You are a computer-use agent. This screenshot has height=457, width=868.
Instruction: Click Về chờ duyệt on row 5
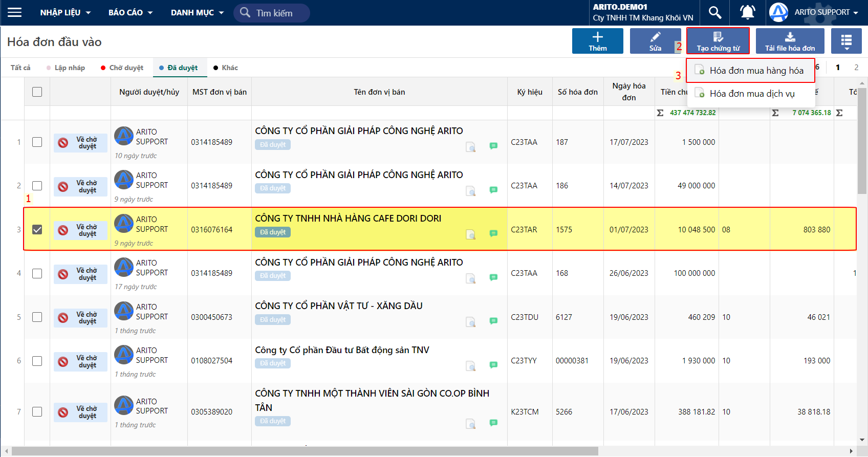tap(81, 318)
